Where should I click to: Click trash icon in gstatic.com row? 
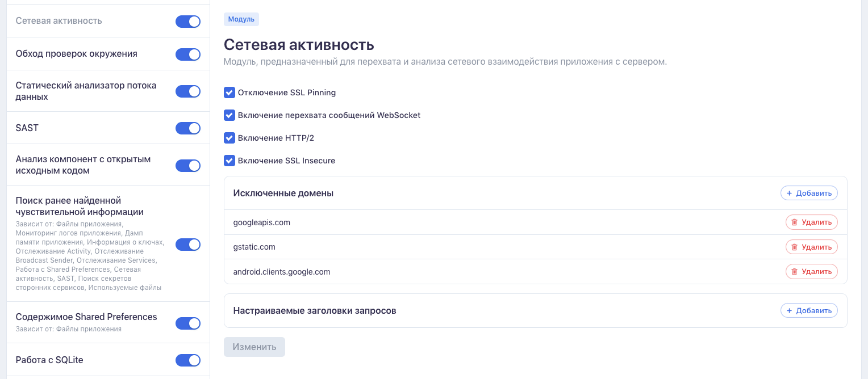tap(795, 247)
